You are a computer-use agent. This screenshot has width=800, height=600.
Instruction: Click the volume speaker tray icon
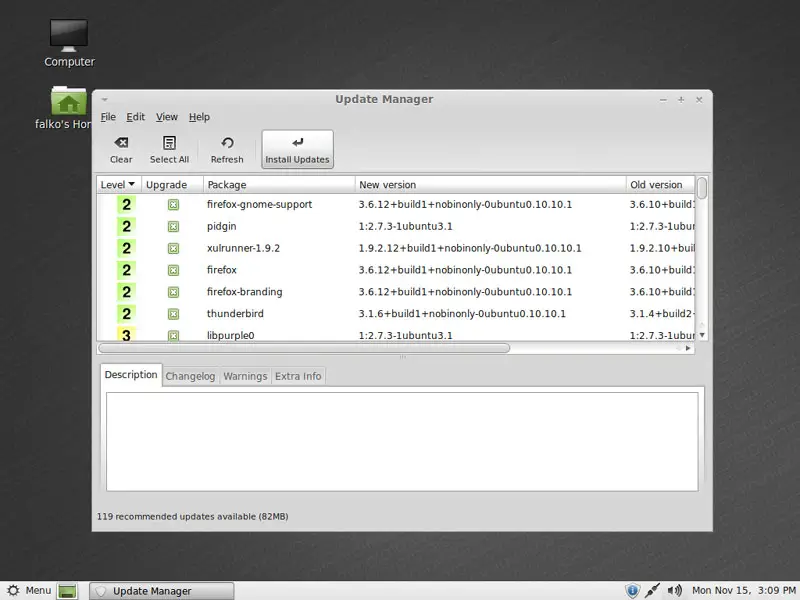click(x=674, y=591)
